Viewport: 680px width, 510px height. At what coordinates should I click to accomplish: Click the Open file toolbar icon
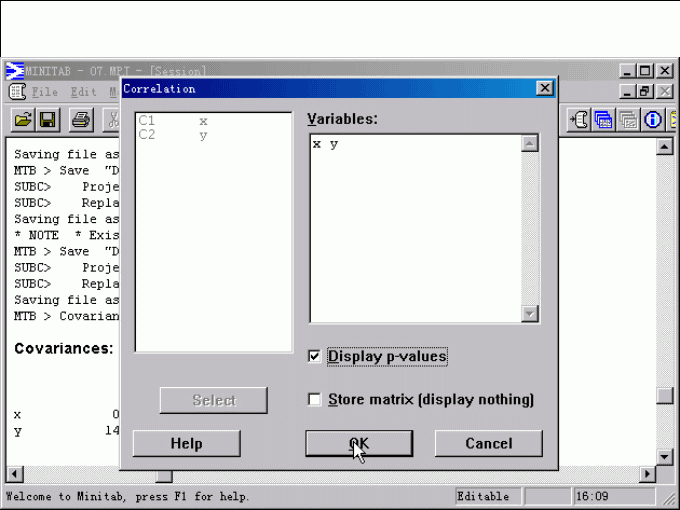pos(22,120)
